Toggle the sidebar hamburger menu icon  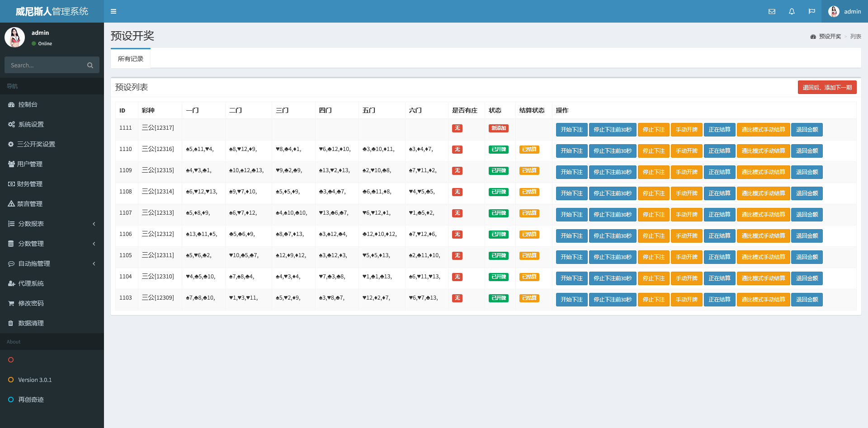pos(113,11)
